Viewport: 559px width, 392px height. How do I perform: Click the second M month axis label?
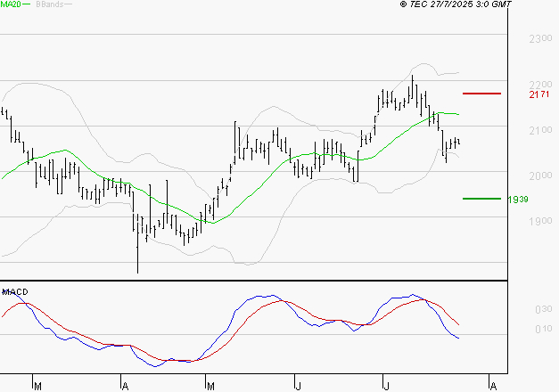(210, 387)
